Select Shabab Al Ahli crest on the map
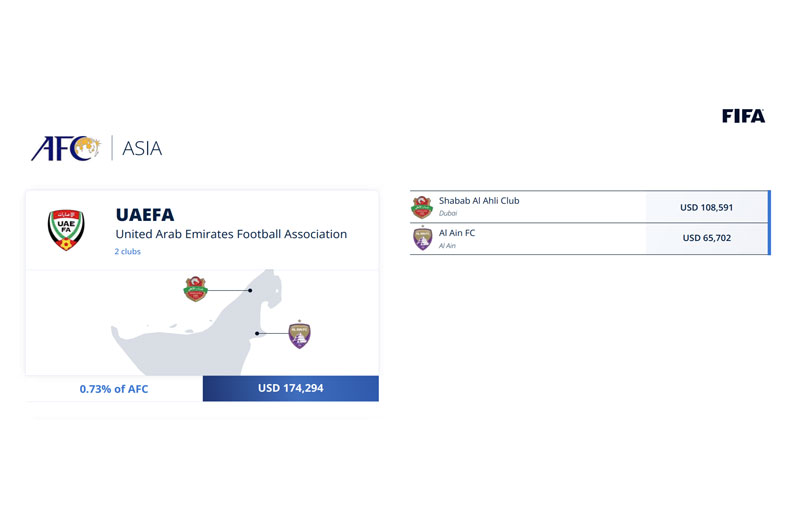The image size is (787, 512). [196, 289]
